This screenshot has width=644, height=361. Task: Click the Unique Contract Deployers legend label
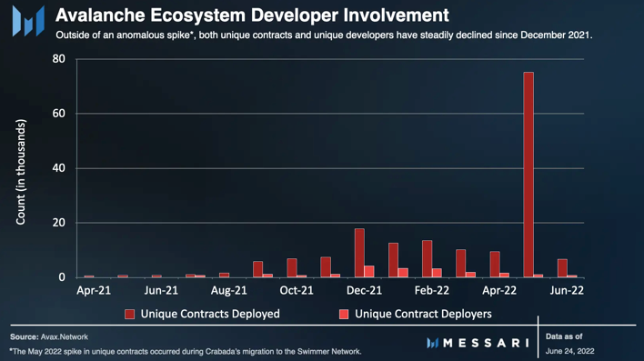point(423,315)
